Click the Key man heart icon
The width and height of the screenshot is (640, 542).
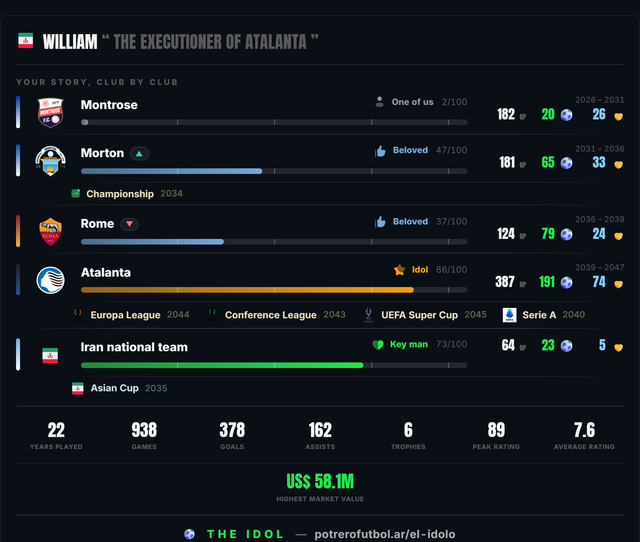tap(378, 344)
